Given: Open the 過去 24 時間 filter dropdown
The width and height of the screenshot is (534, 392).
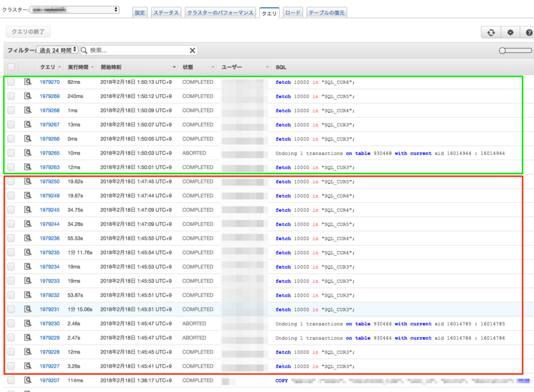Looking at the screenshot, I should click(x=57, y=50).
